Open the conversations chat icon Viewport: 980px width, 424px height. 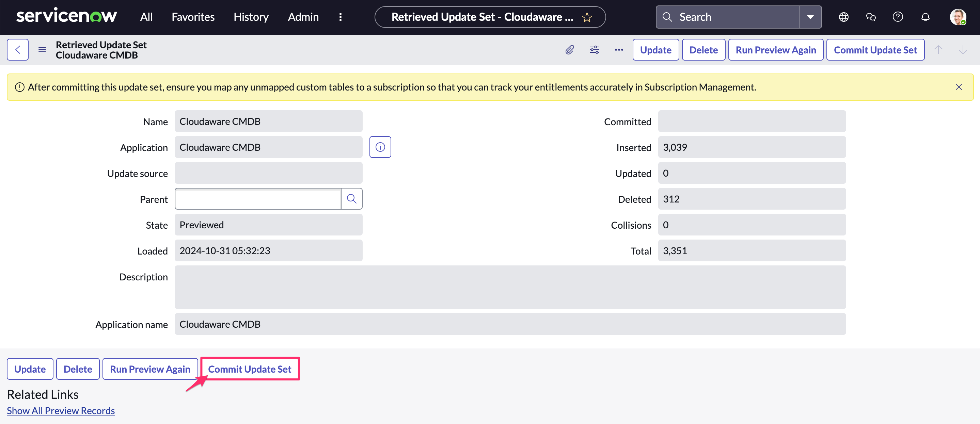click(871, 17)
